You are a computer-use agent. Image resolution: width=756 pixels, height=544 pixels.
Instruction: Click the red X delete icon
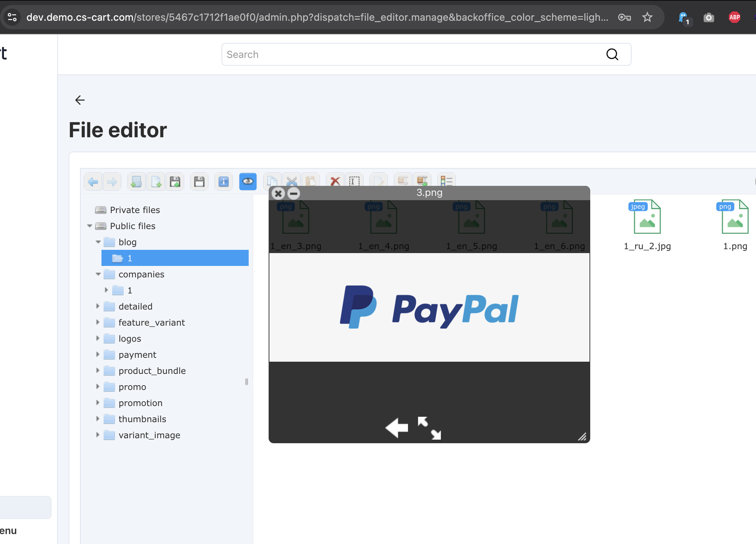tap(335, 182)
